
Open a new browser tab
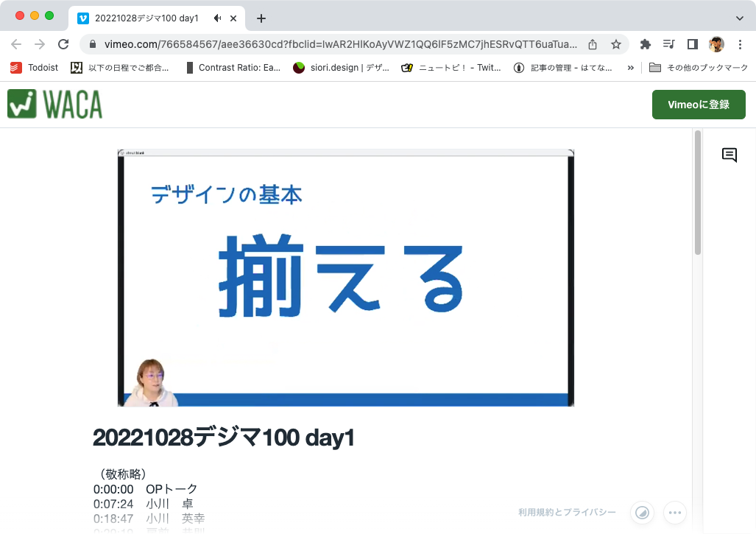[261, 18]
